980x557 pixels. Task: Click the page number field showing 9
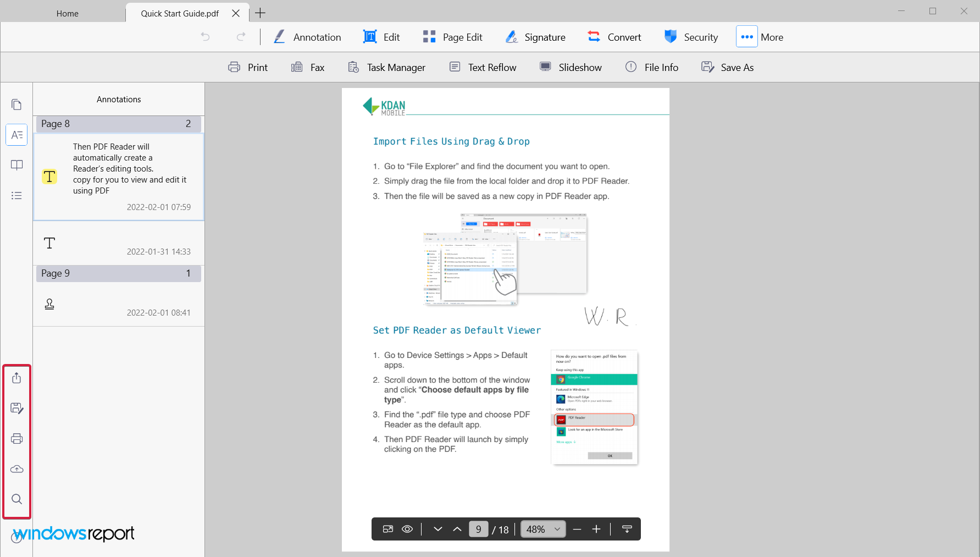(479, 529)
